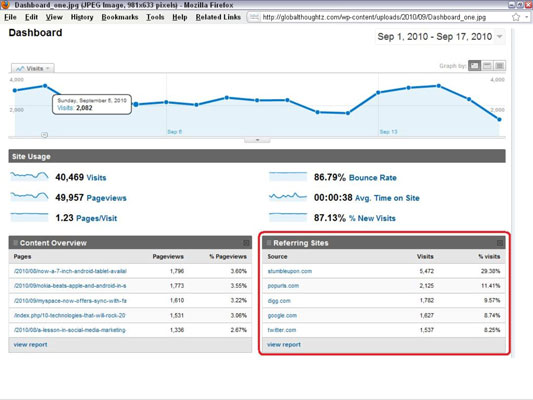This screenshot has width=533, height=400.
Task: Click the 1,796 pageviews cell
Action: tap(177, 271)
